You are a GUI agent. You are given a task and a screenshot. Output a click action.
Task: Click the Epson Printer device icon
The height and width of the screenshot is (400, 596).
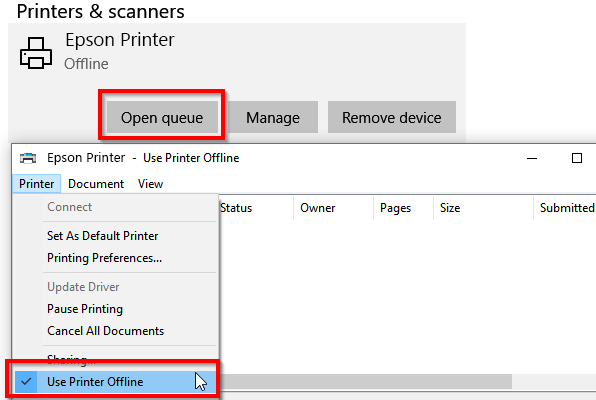(x=36, y=53)
